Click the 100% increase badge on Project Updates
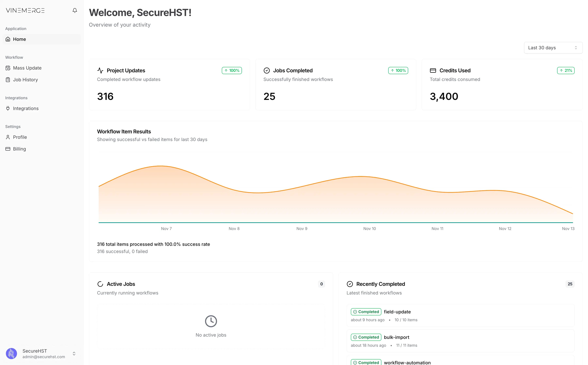Screen dimensions: 588x365 (232, 70)
